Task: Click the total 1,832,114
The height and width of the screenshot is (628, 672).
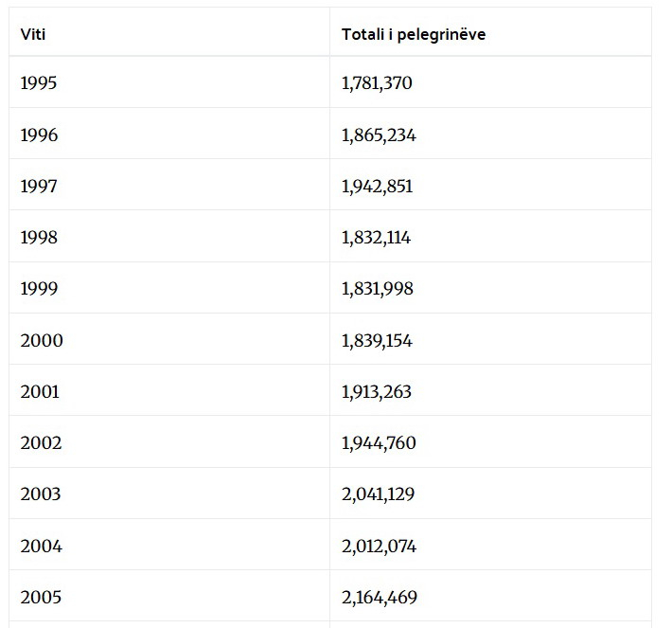Action: coord(376,238)
